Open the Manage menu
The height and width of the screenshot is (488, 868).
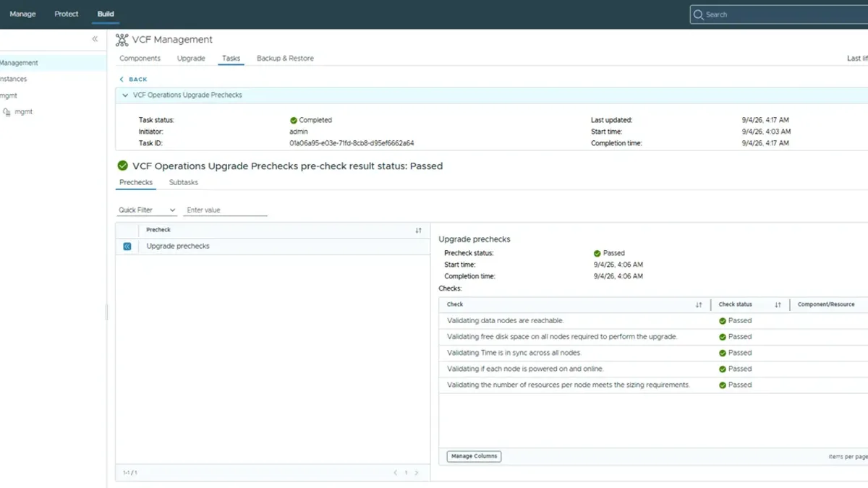point(22,14)
